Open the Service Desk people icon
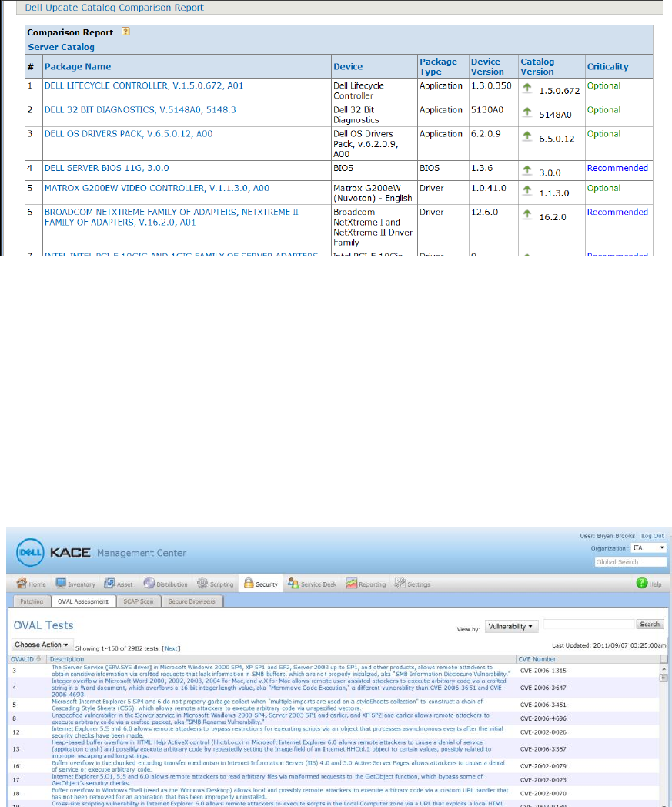The height and width of the screenshot is (807, 672). (293, 583)
